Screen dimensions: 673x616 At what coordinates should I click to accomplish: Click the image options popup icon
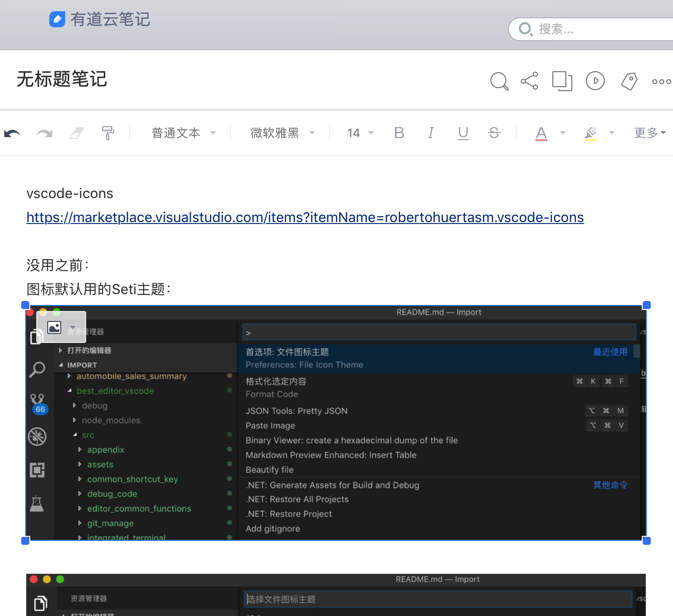[x=54, y=328]
